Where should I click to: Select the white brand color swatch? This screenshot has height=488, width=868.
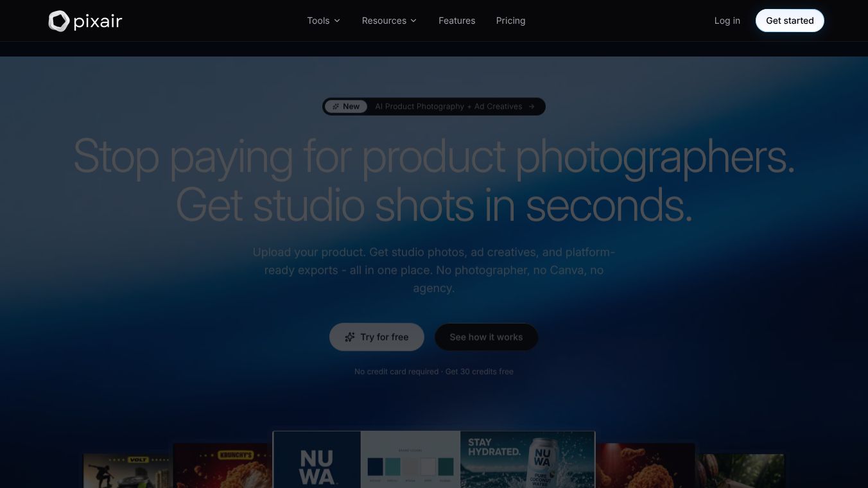pyautogui.click(x=428, y=467)
